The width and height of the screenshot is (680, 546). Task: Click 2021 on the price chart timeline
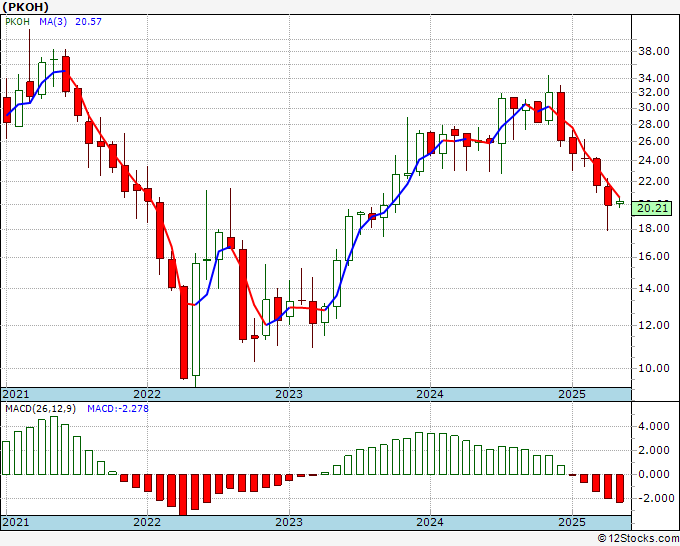16,394
